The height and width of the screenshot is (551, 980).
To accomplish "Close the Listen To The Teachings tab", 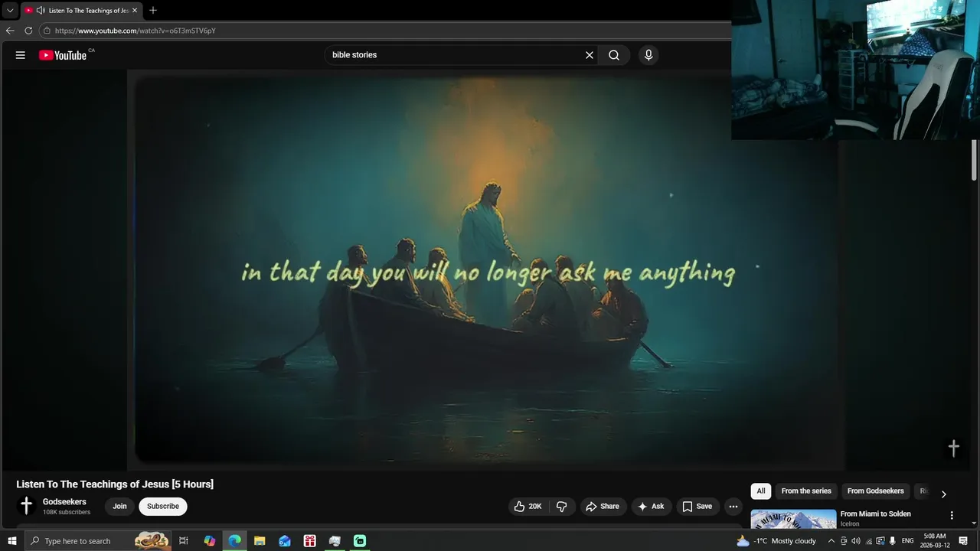I will (x=135, y=11).
